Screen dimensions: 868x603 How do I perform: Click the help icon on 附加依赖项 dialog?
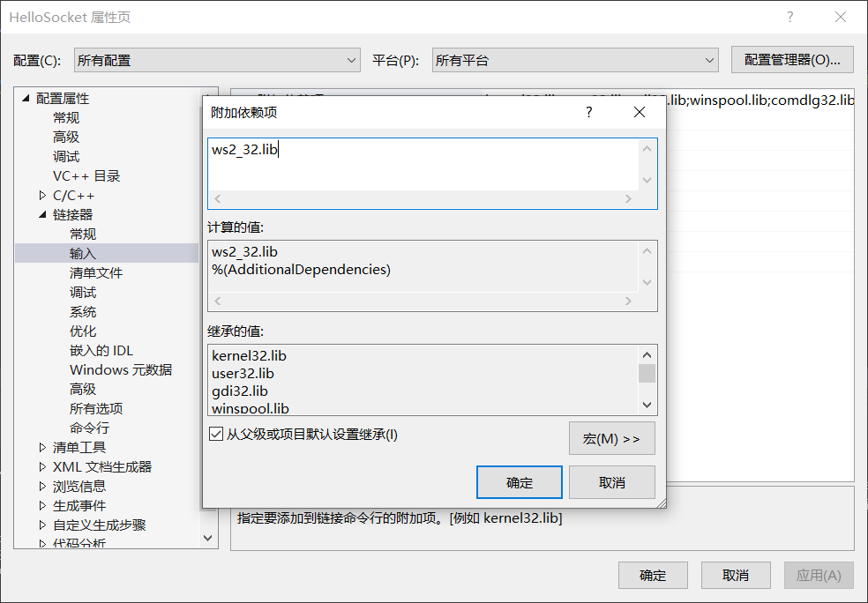(588, 112)
